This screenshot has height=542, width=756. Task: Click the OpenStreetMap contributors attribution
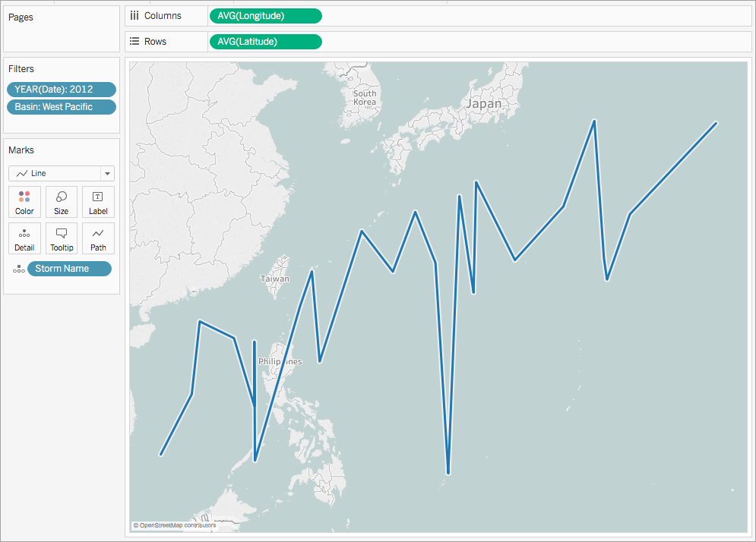click(175, 525)
